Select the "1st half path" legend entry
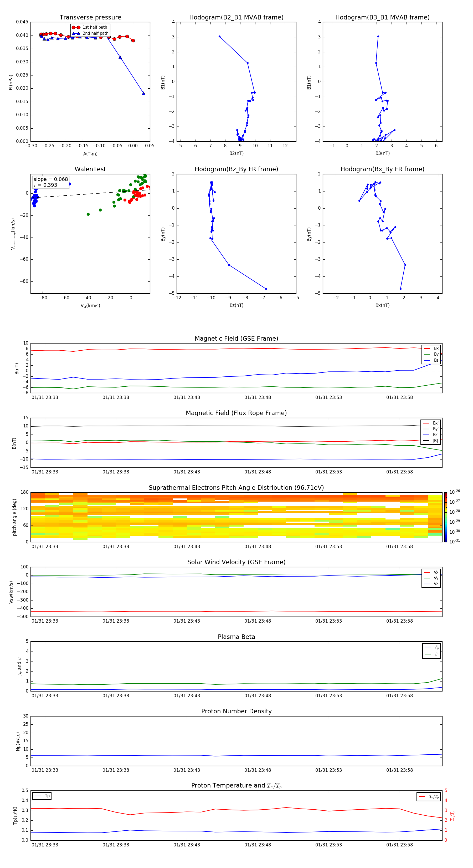This screenshot has height=868, width=473. [90, 27]
